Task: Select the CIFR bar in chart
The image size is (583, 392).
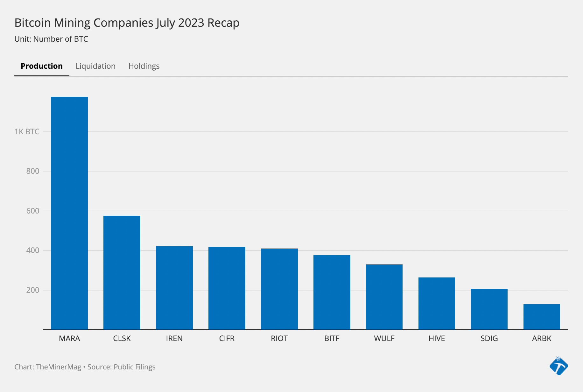Action: coord(227,288)
